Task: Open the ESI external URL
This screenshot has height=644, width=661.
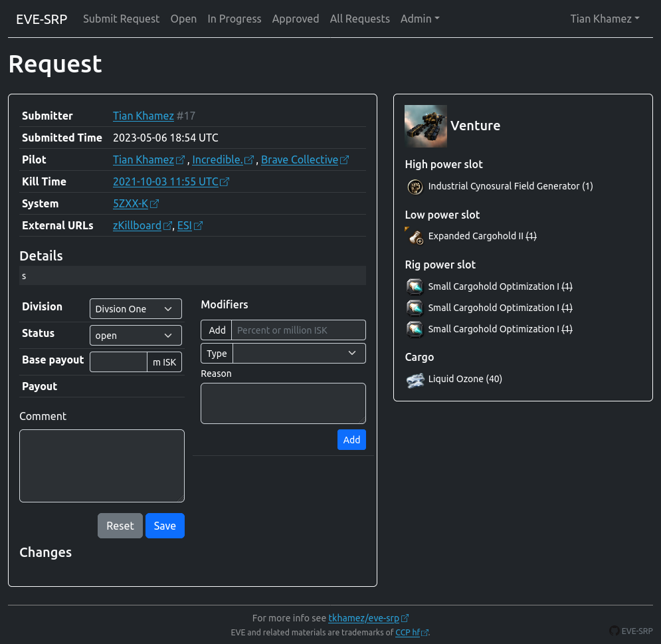Action: [185, 225]
